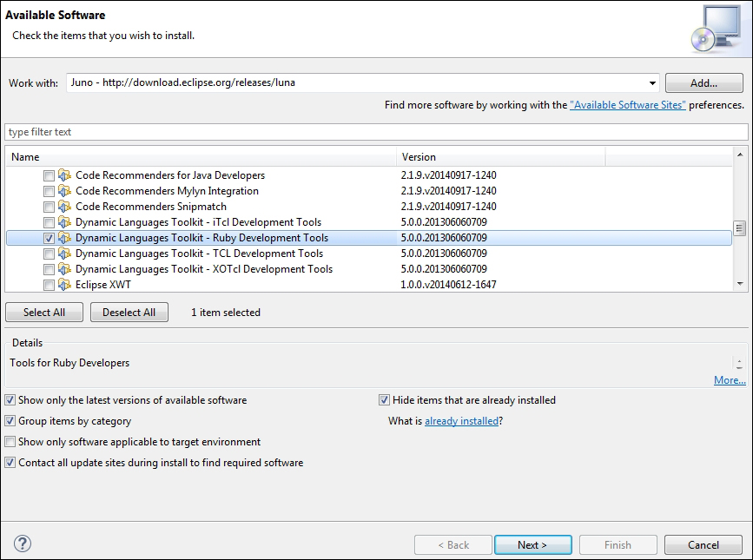Click the Code Recommenders for Java Developers feature icon
753x560 pixels.
pyautogui.click(x=64, y=175)
